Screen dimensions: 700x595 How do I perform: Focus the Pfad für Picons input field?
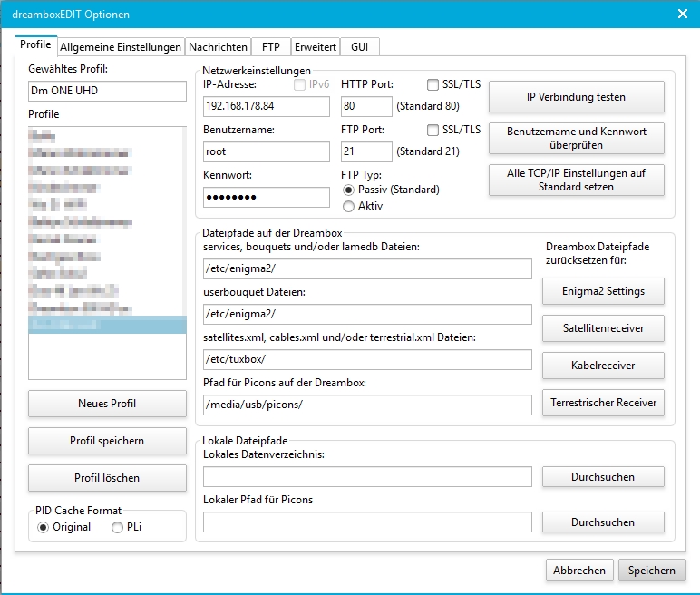click(367, 405)
